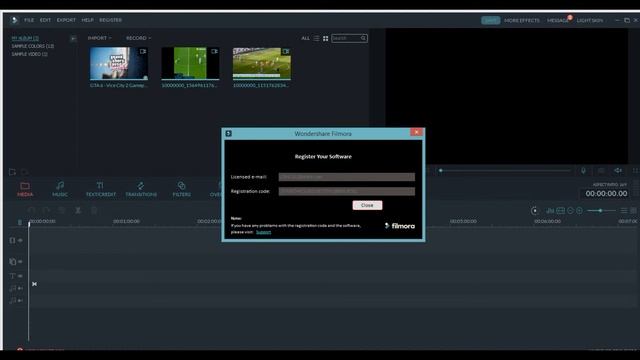Select the third soccer match clip thumbnail
The image size is (640, 360).
click(x=262, y=63)
